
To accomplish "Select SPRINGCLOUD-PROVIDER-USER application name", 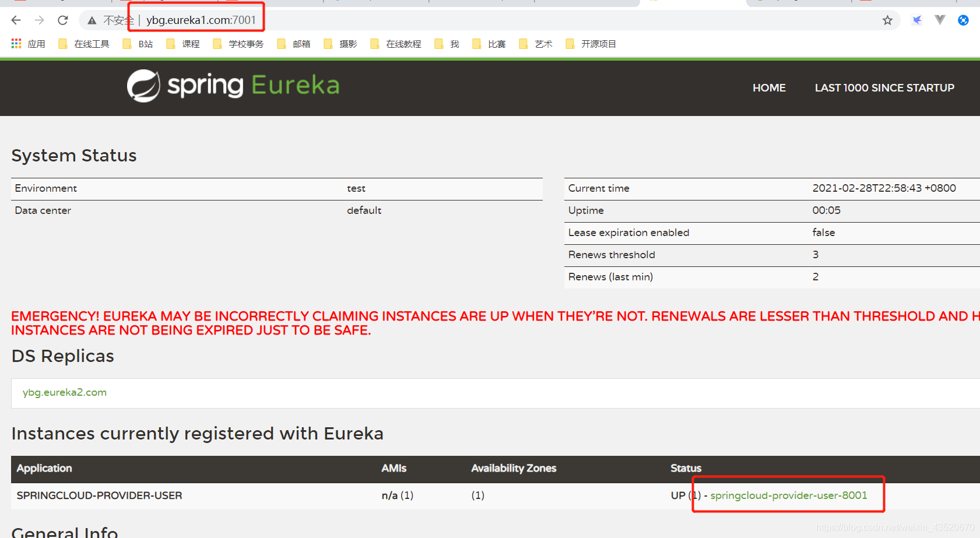I will (x=99, y=495).
